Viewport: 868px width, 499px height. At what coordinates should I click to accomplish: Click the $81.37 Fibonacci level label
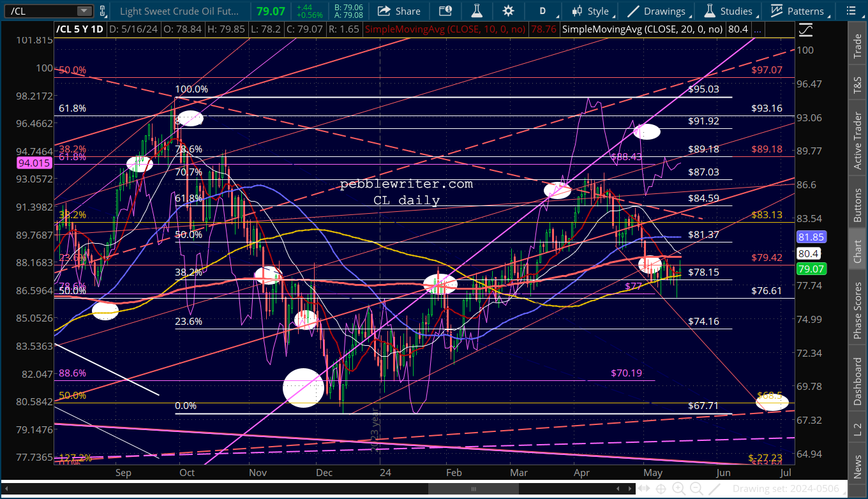(704, 235)
